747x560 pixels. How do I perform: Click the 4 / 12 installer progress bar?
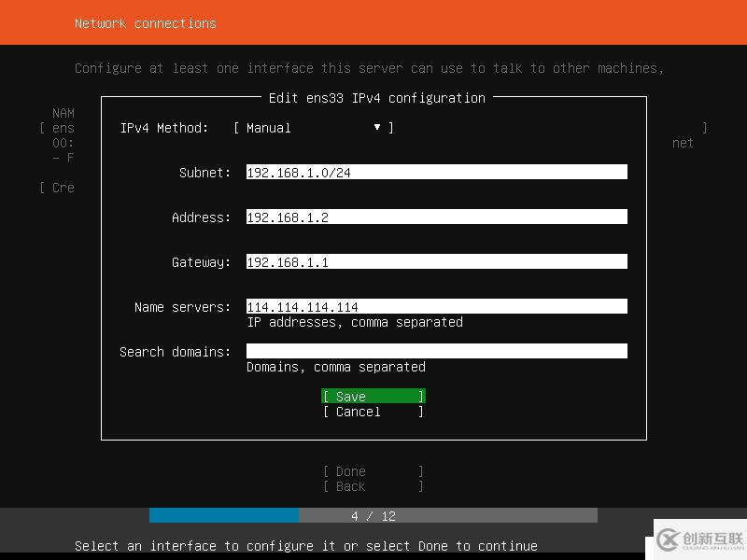pos(373,515)
